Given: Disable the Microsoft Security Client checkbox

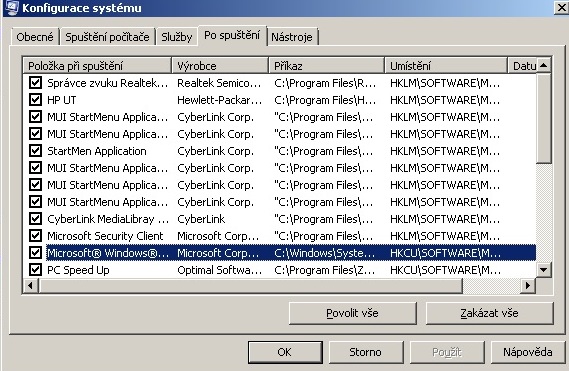Looking at the screenshot, I should (x=35, y=236).
